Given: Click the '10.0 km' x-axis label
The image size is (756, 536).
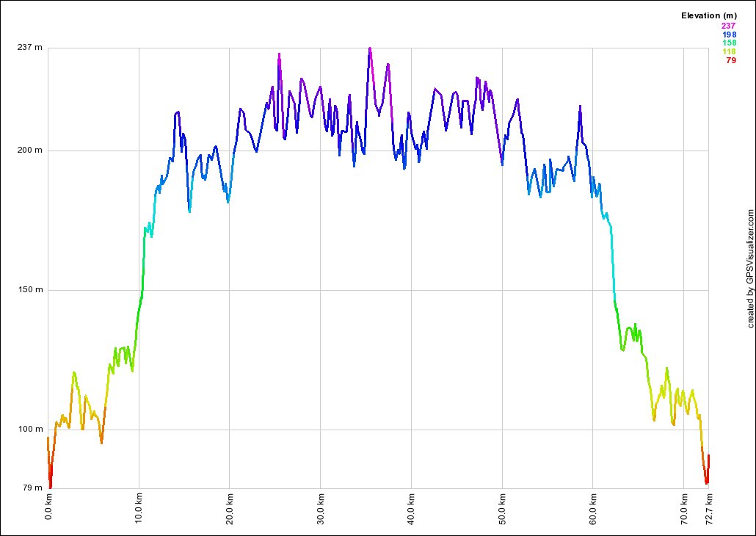Looking at the screenshot, I should pos(139,510).
